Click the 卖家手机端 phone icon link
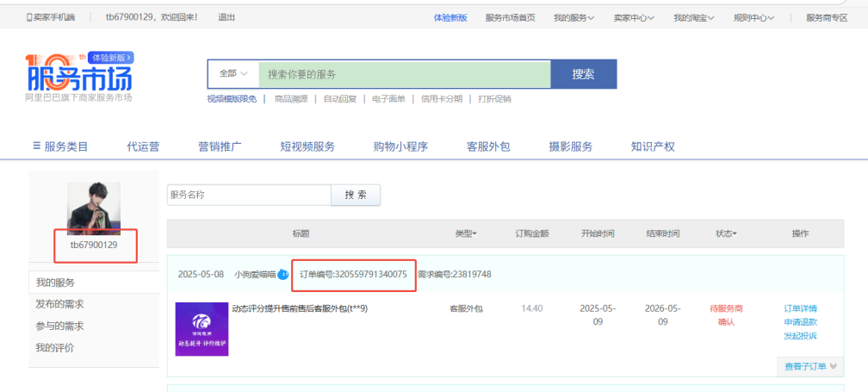 [50, 17]
